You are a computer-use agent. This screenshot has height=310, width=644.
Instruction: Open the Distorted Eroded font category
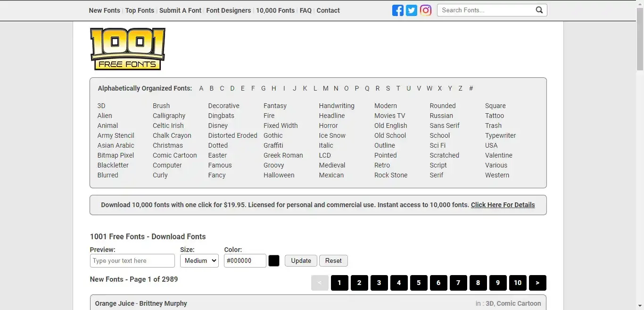[x=233, y=135]
